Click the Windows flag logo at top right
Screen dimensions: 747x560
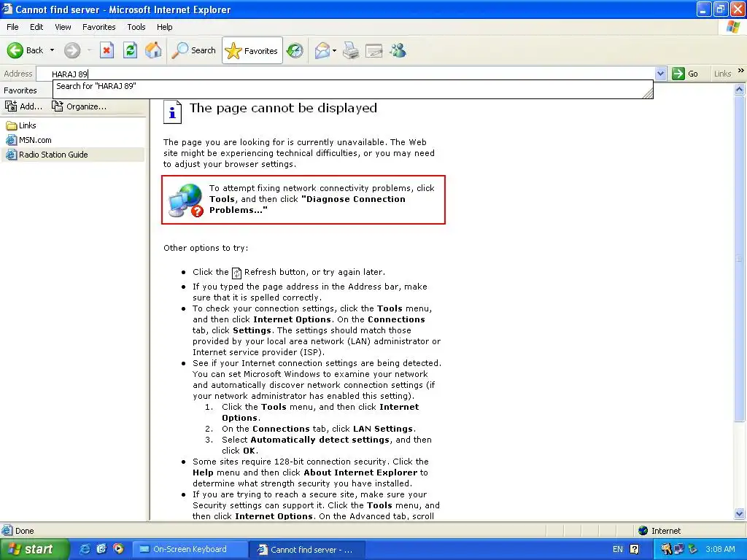coord(733,27)
